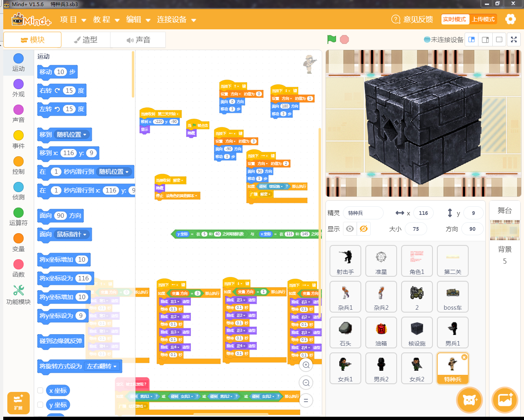
Task: Switch to small stage layout
Action: tap(472, 39)
